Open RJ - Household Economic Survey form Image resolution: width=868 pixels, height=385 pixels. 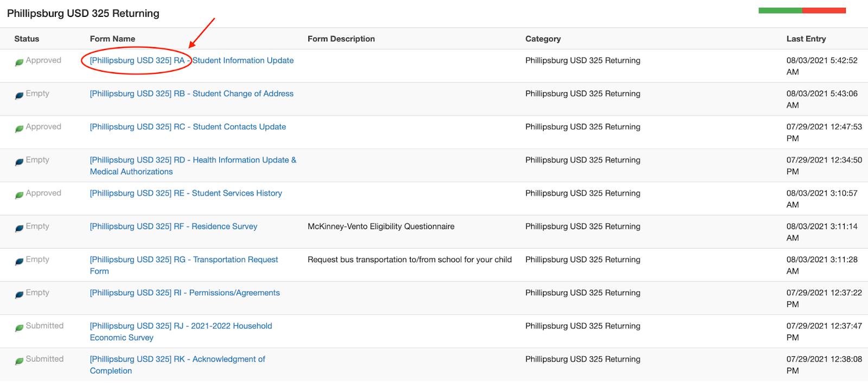click(181, 331)
